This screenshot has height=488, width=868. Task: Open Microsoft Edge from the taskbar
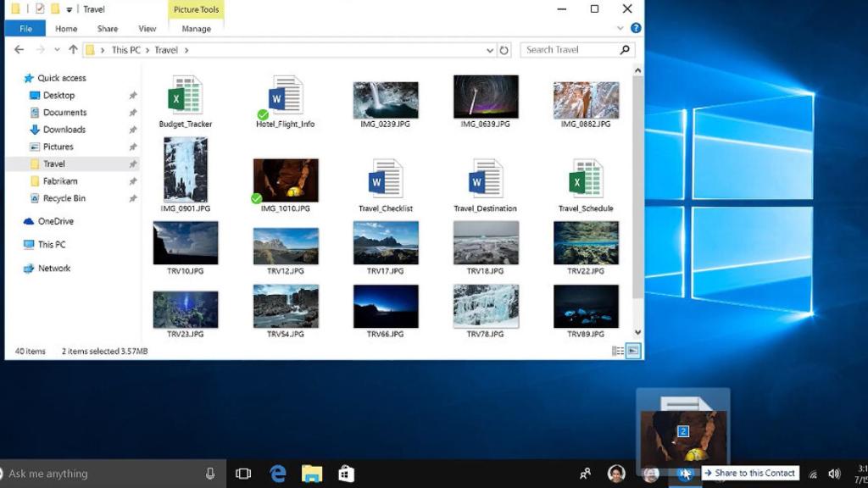click(x=277, y=474)
